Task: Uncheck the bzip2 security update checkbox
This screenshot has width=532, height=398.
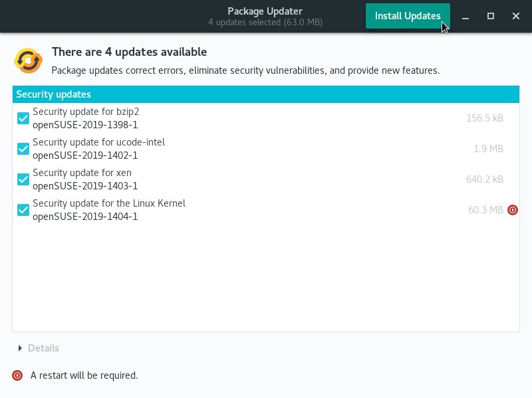Action: (23, 118)
